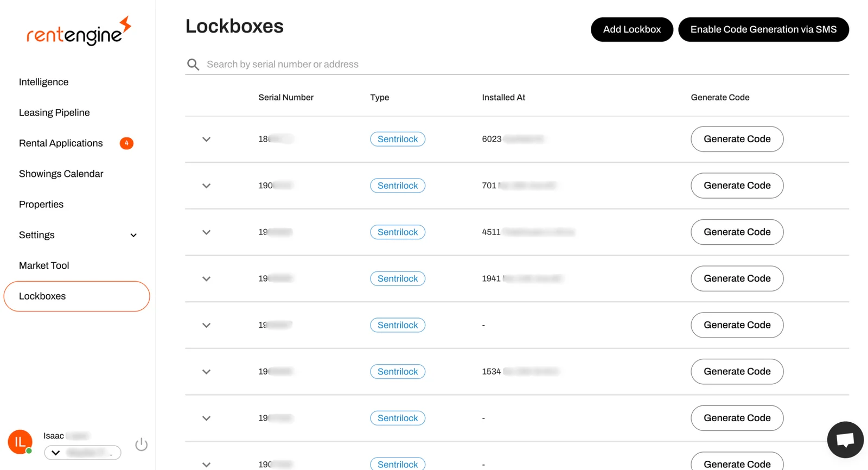Generate code for the 6023 lockbox

click(737, 139)
